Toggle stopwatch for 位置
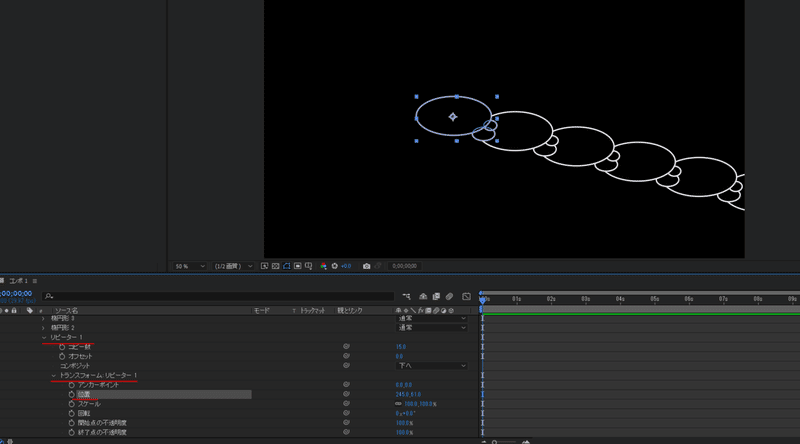This screenshot has height=444, width=800. click(71, 394)
